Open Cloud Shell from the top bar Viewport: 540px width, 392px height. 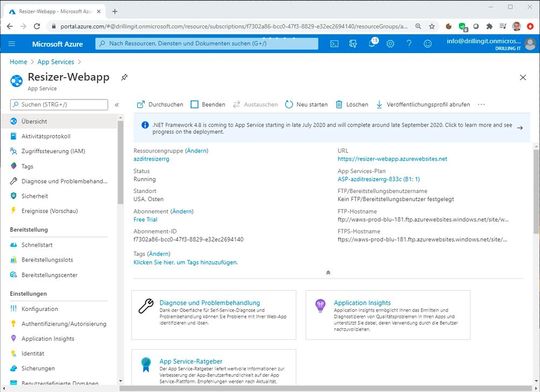[x=334, y=44]
